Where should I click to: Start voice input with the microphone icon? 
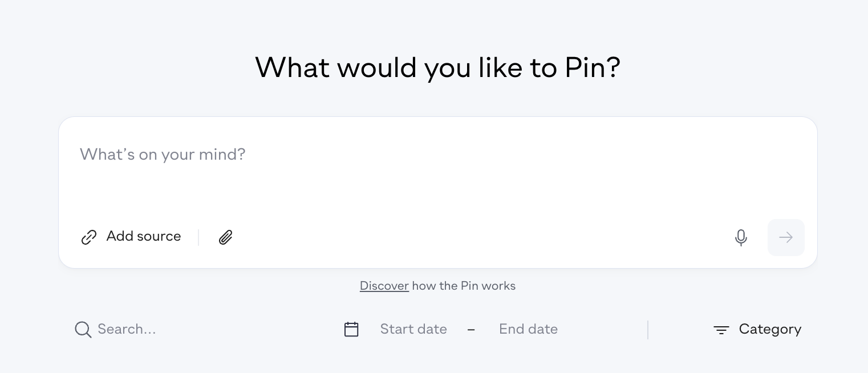[x=741, y=237]
